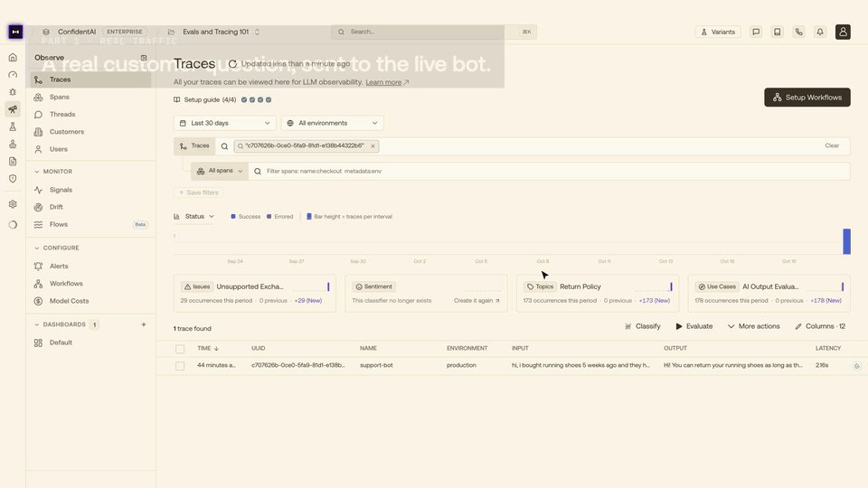Click the bug icon in left rail
The width and height of the screenshot is (868, 488).
pos(13,92)
